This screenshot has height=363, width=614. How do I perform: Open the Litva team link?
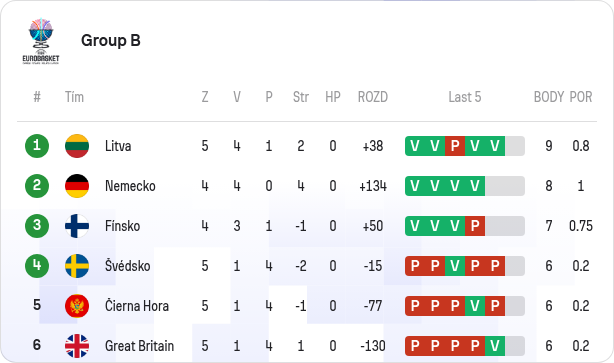(118, 146)
